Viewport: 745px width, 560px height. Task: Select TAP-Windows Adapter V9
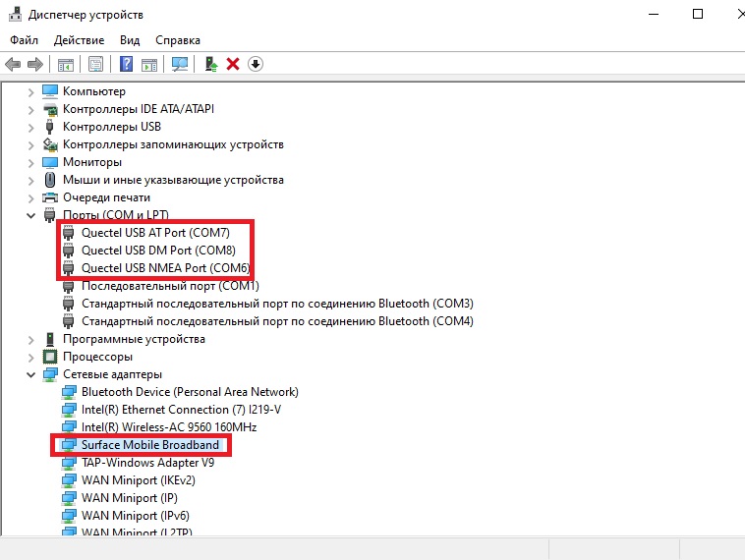[x=147, y=463]
